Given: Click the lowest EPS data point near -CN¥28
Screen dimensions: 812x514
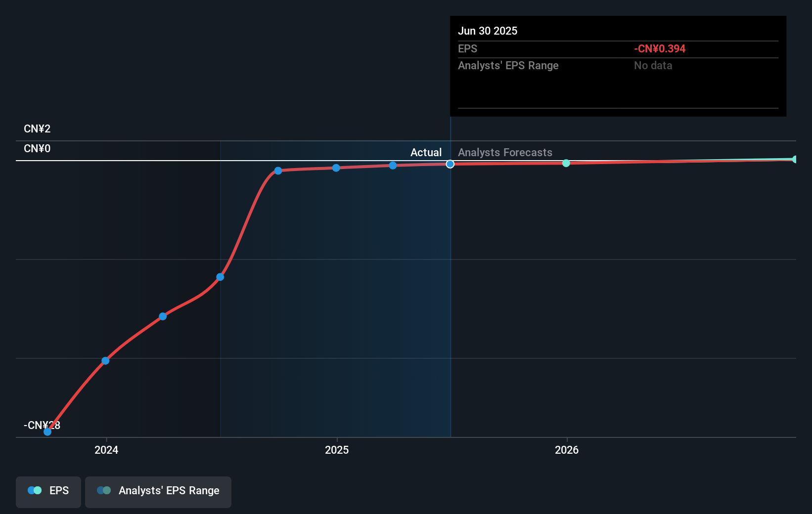Looking at the screenshot, I should tap(47, 432).
